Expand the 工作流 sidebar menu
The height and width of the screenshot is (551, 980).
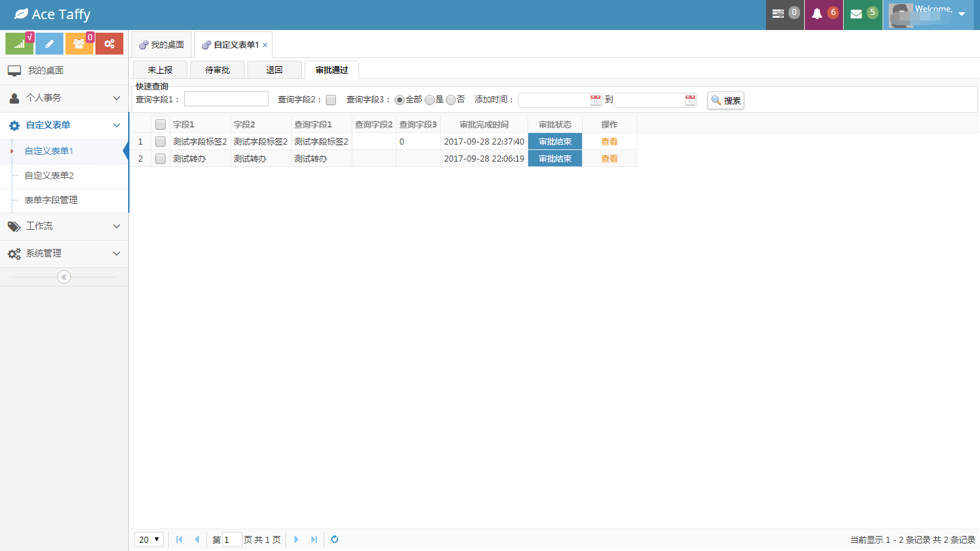[x=64, y=226]
